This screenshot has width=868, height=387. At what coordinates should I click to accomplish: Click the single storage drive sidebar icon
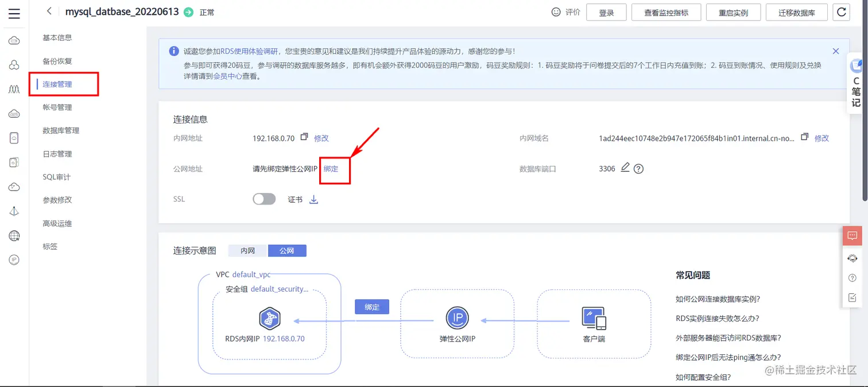pos(14,138)
